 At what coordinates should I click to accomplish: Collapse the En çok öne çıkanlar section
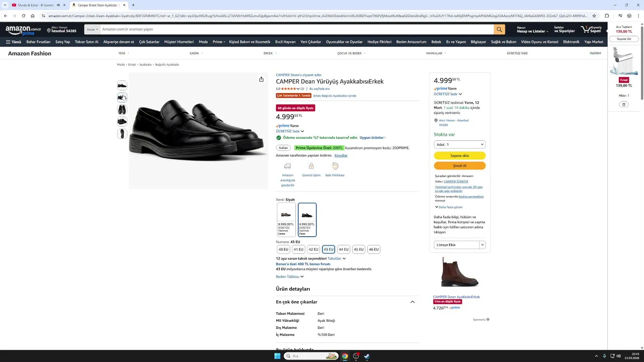tap(413, 302)
